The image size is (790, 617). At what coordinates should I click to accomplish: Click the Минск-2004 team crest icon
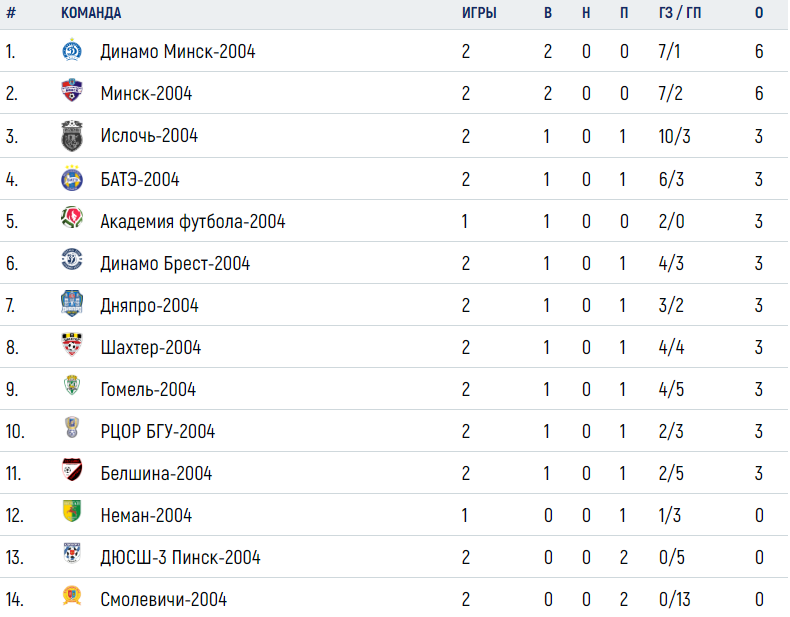click(72, 91)
